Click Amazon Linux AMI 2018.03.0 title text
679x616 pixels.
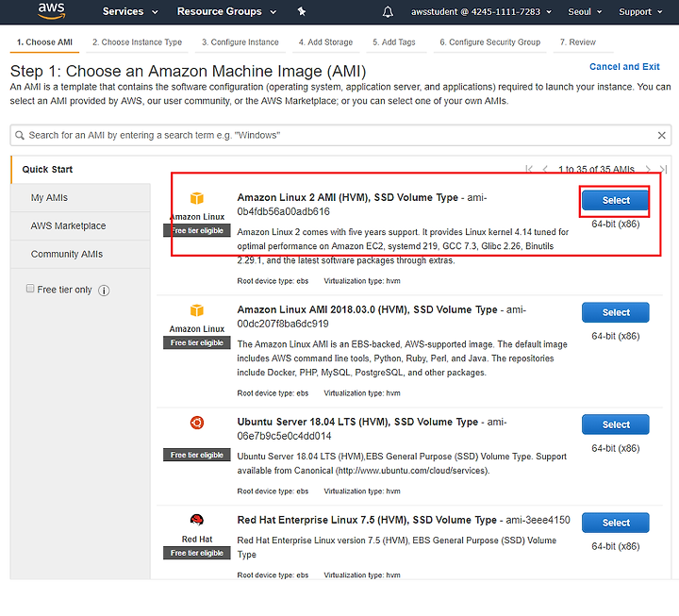click(367, 309)
